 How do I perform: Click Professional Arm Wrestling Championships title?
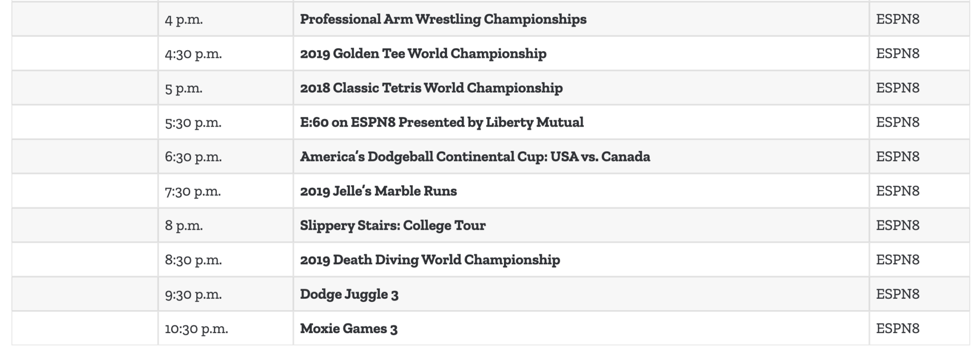[443, 19]
